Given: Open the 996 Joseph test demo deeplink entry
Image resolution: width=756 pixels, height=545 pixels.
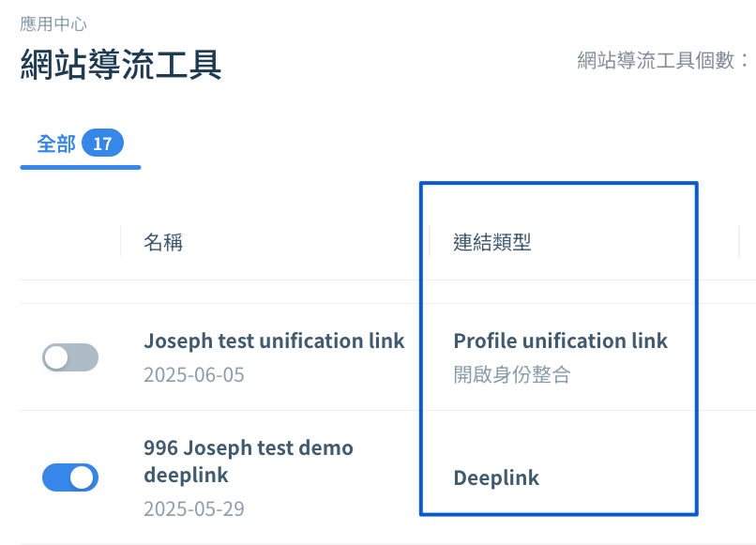Looking at the screenshot, I should 249,462.
